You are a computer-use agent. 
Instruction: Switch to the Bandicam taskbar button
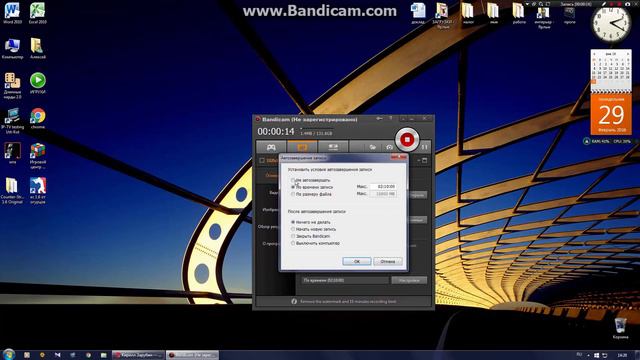click(193, 355)
